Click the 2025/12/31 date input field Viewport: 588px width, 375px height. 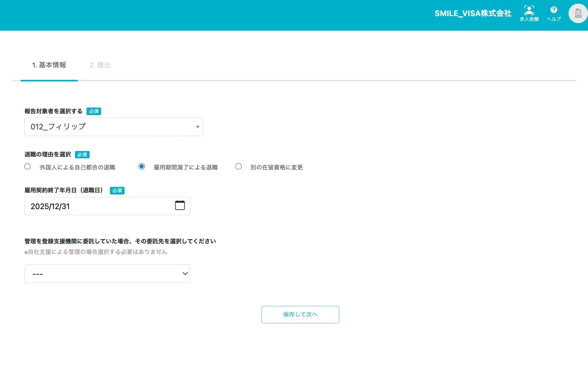97,206
